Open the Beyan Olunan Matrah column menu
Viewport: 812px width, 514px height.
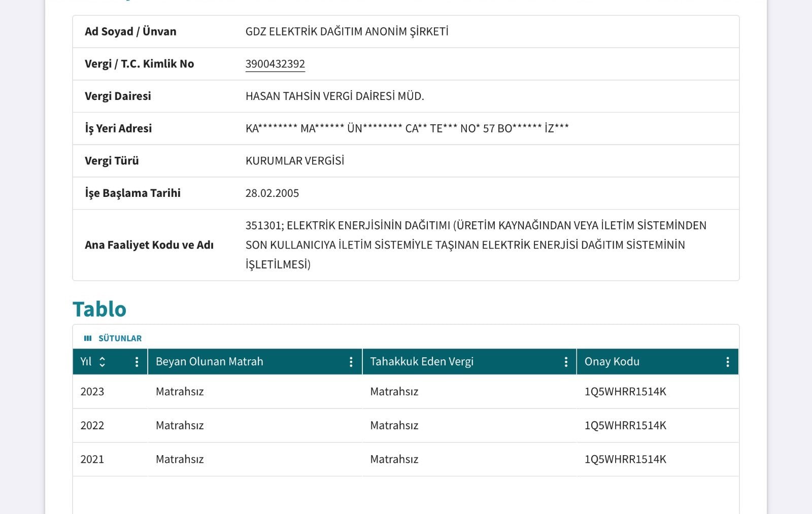(351, 361)
